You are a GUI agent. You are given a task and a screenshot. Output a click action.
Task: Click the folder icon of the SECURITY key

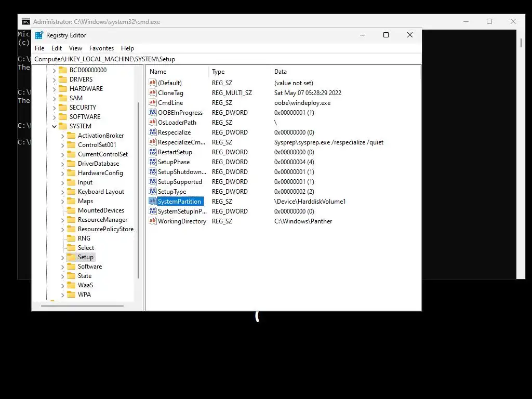pyautogui.click(x=63, y=107)
